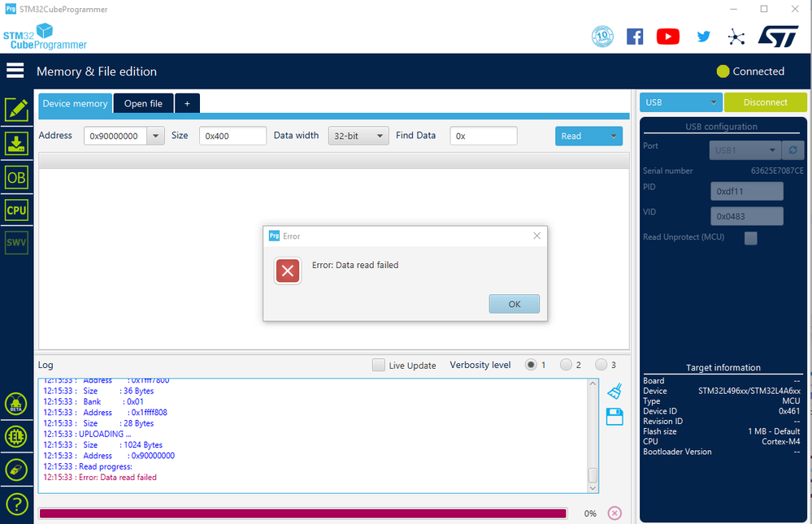The width and height of the screenshot is (812, 524).
Task: Click the Device ID value 0x461
Action: coord(789,411)
